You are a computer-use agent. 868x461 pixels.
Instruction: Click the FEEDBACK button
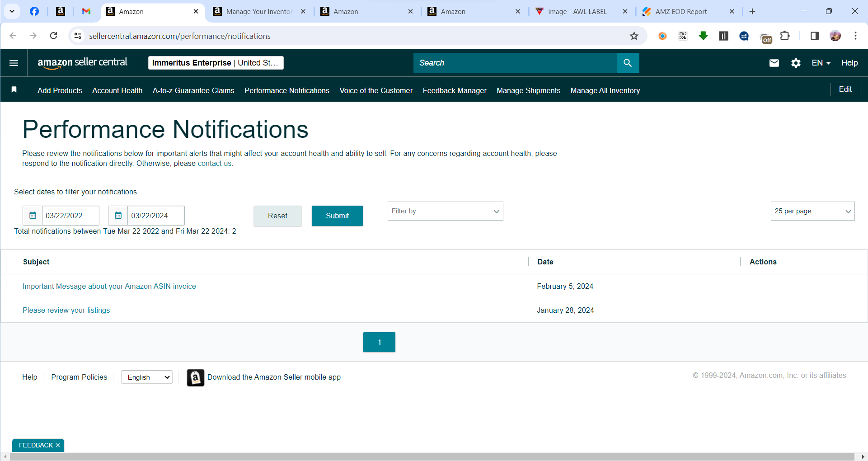(36, 445)
